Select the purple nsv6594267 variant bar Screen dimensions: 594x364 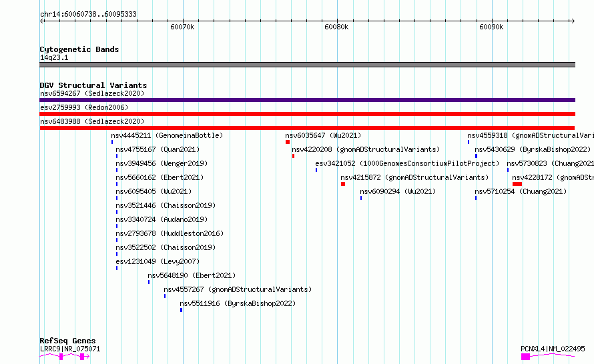coord(307,100)
